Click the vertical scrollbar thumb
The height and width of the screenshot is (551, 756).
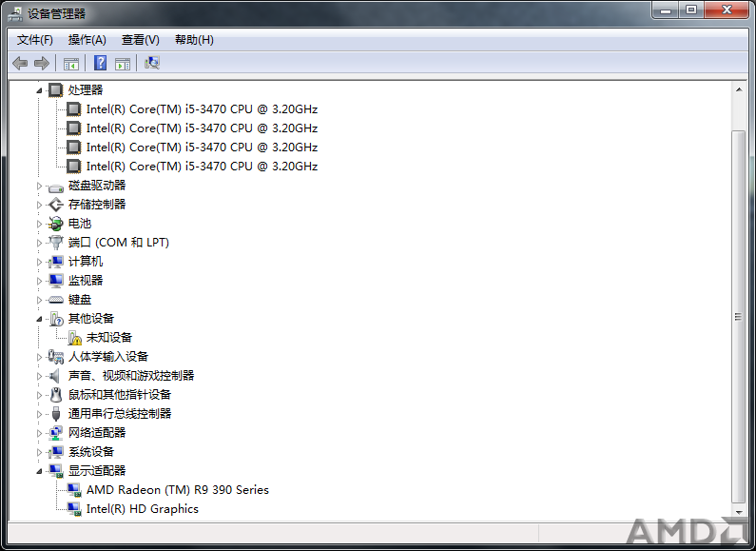(x=739, y=317)
